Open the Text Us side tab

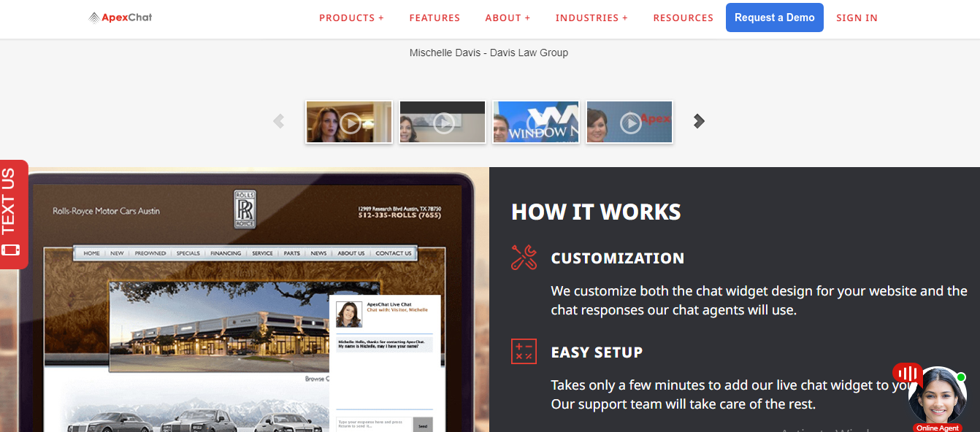pos(12,214)
